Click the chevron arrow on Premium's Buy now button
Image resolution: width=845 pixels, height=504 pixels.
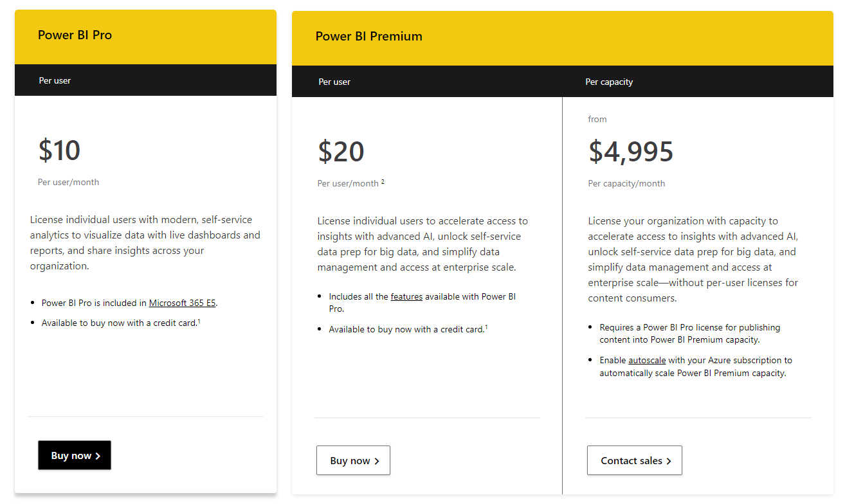(377, 460)
